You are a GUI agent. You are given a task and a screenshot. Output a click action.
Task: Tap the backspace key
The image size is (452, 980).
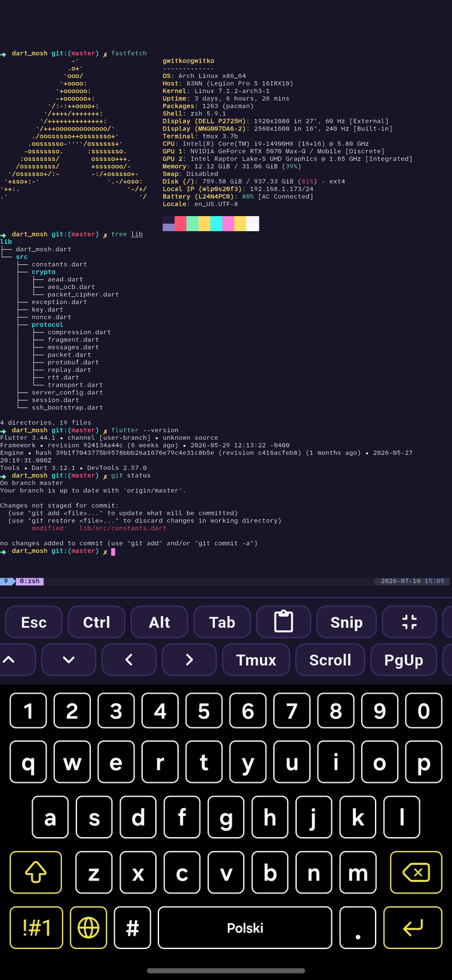coord(416,873)
